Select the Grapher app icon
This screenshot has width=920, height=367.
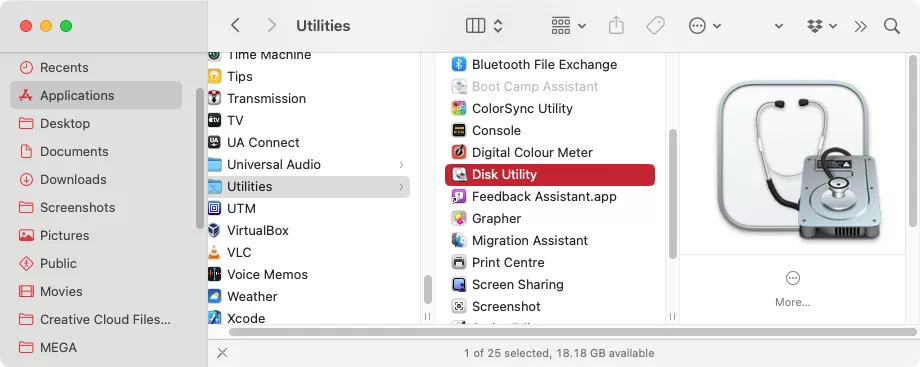click(x=459, y=218)
